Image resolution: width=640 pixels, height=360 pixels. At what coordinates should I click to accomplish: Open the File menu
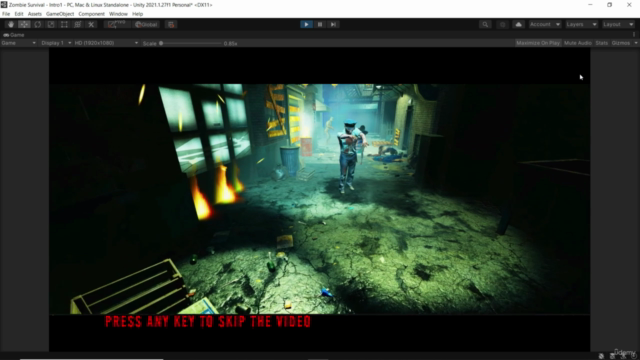(6, 14)
